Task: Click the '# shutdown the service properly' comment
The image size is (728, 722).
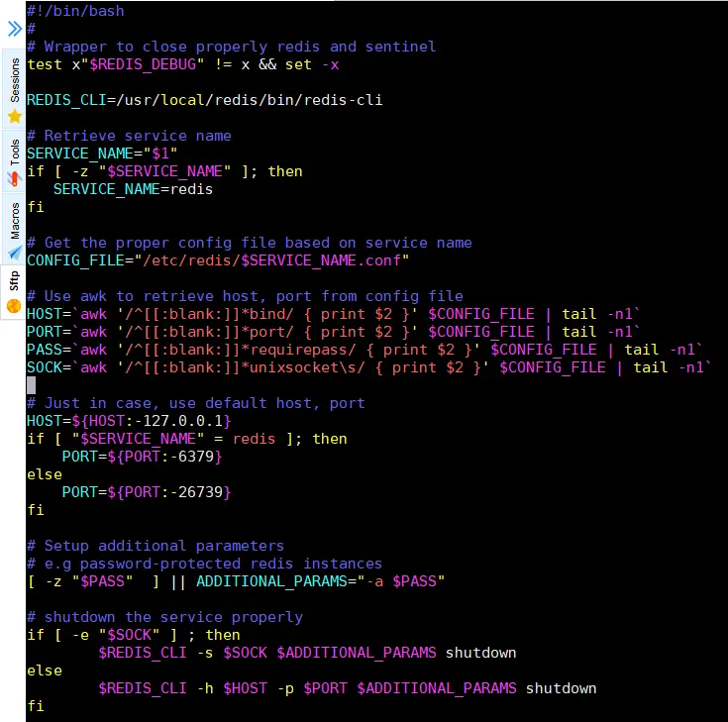Action: 164,617
